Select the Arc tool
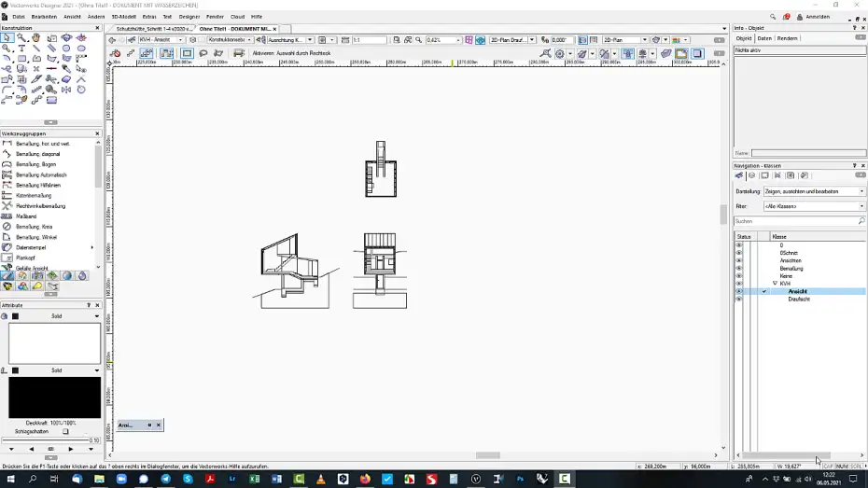The image size is (868, 488). point(7,59)
